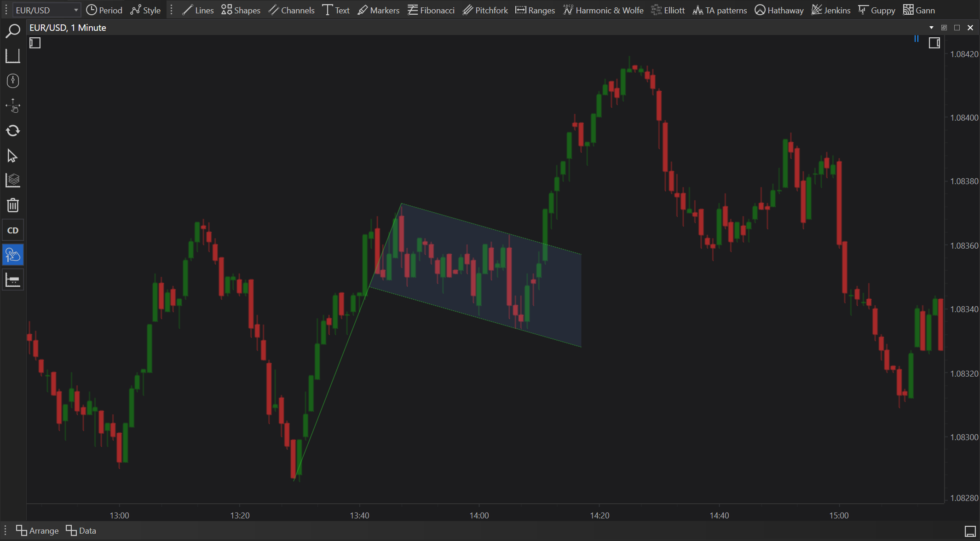Click the 1.08360 price axis label
The width and height of the screenshot is (980, 541).
coord(964,245)
